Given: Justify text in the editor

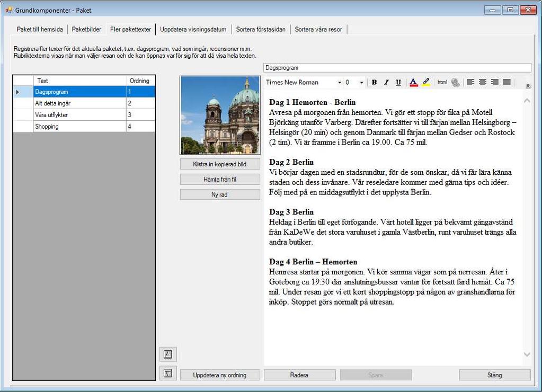Looking at the screenshot, I should pyautogui.click(x=507, y=82).
